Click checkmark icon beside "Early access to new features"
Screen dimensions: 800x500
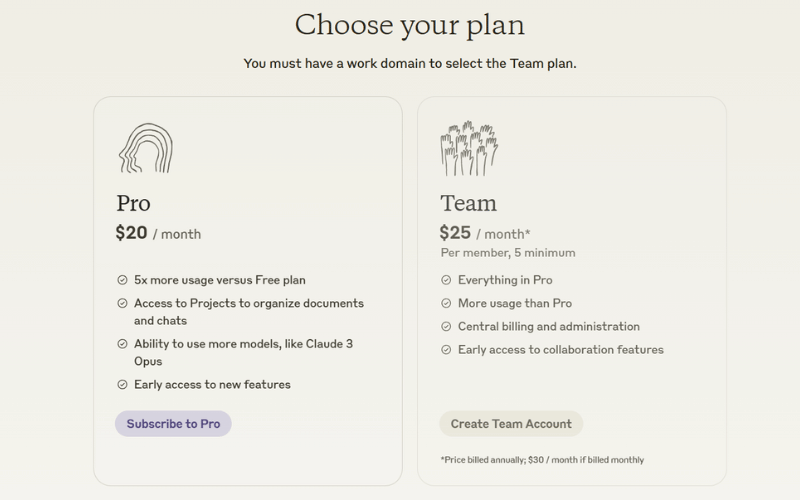[122, 384]
